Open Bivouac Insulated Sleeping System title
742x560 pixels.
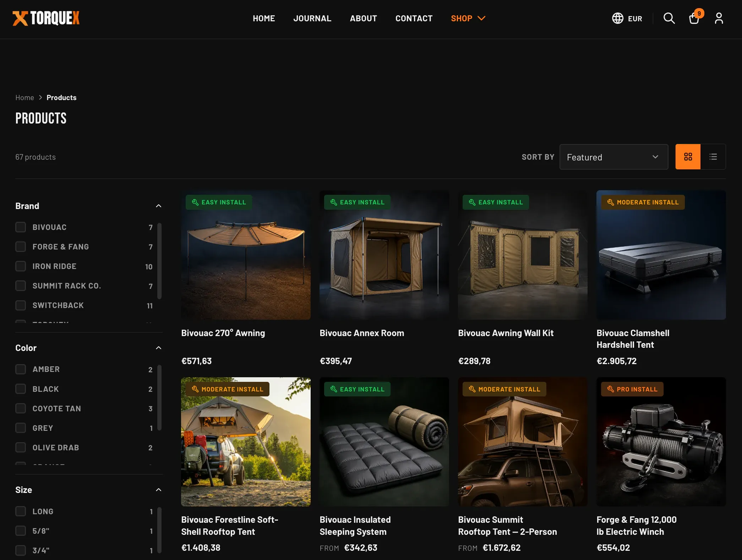click(355, 526)
